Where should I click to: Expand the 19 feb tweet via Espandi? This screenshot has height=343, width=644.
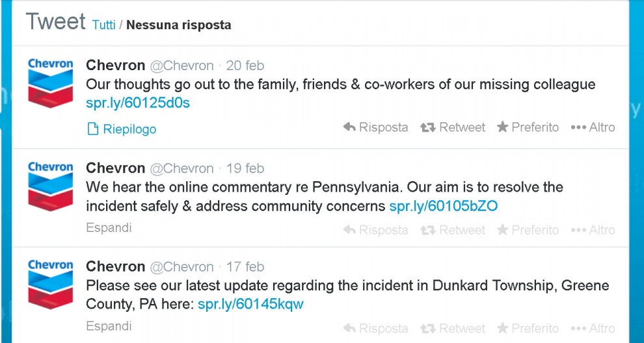[109, 227]
